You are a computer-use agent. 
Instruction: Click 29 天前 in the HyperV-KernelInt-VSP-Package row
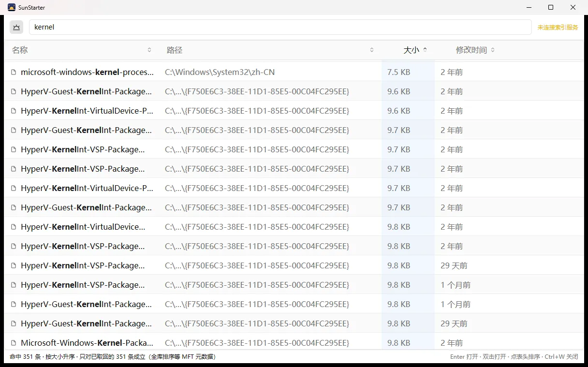click(x=454, y=265)
